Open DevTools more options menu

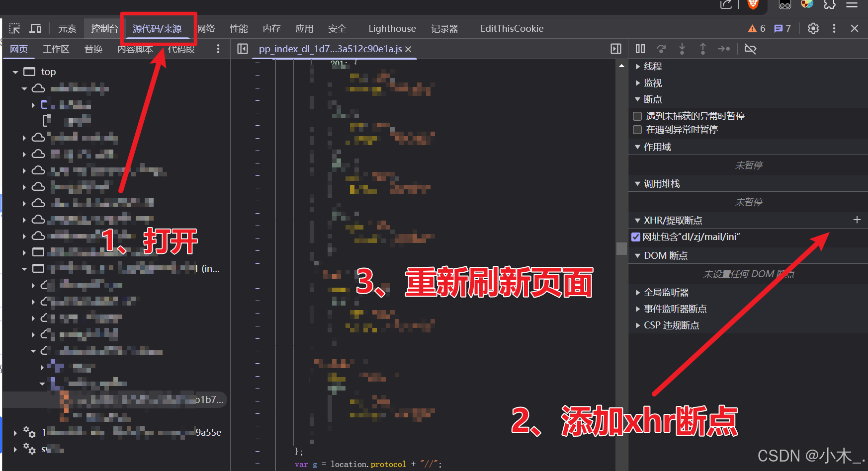coord(834,28)
